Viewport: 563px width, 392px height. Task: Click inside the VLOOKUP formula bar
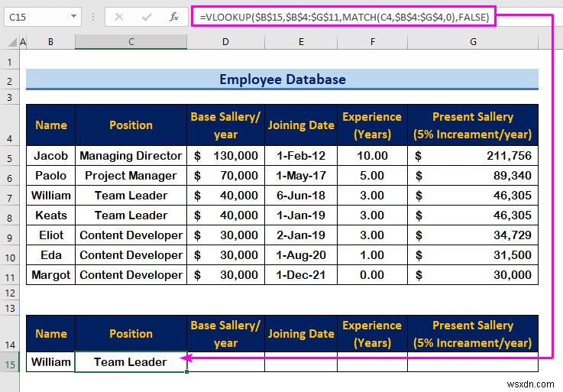tap(344, 17)
